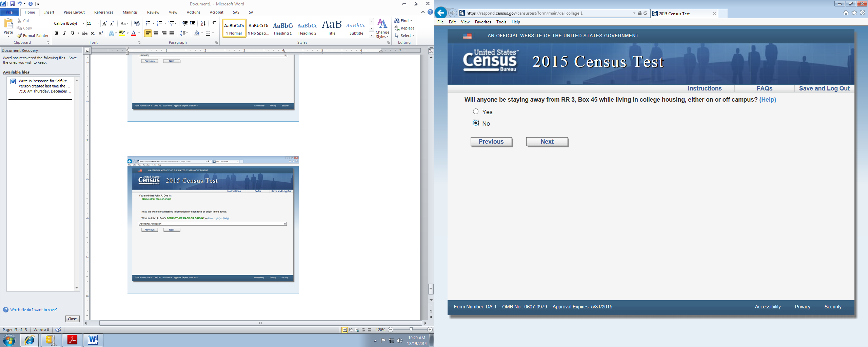Open the References ribbon tab
The width and height of the screenshot is (868, 347).
[104, 12]
